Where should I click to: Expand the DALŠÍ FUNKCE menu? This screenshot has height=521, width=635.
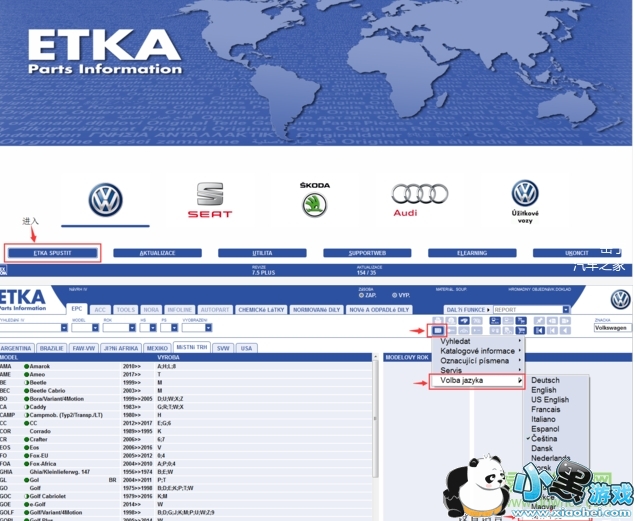click(x=468, y=310)
